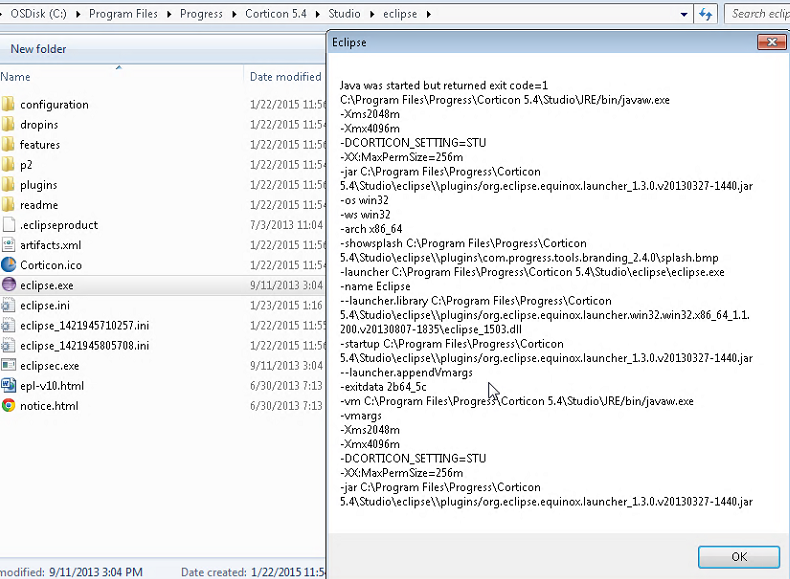Create a New folder from toolbar
The height and width of the screenshot is (579, 790).
pyautogui.click(x=38, y=49)
